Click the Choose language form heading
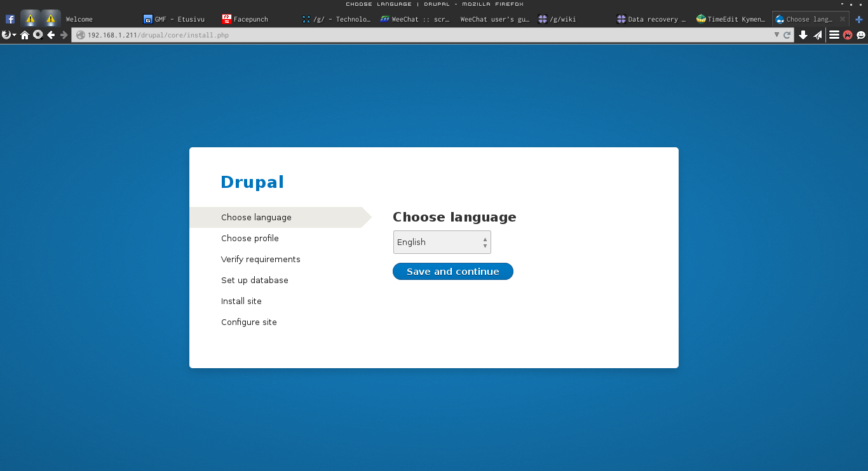 454,217
